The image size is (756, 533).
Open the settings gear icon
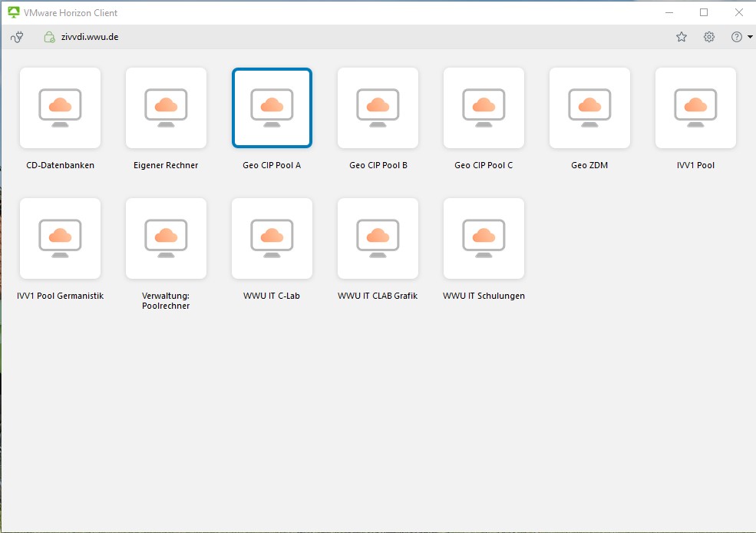709,37
